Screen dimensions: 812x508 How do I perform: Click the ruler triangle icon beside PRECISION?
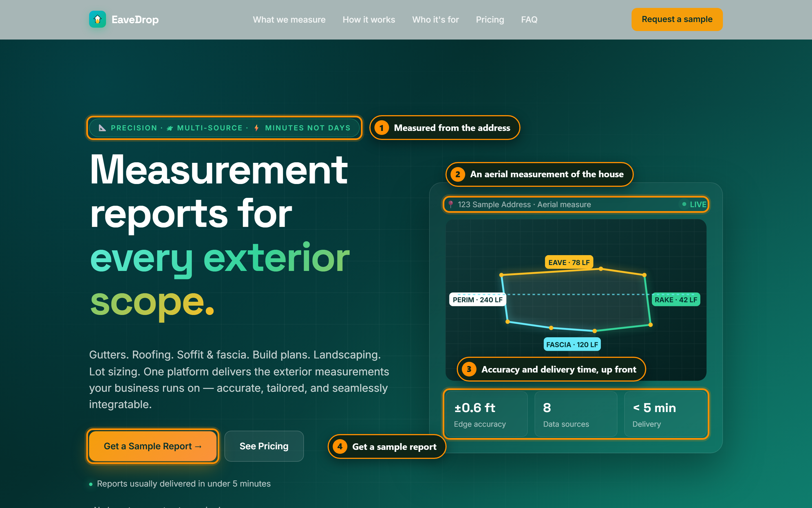pos(102,128)
